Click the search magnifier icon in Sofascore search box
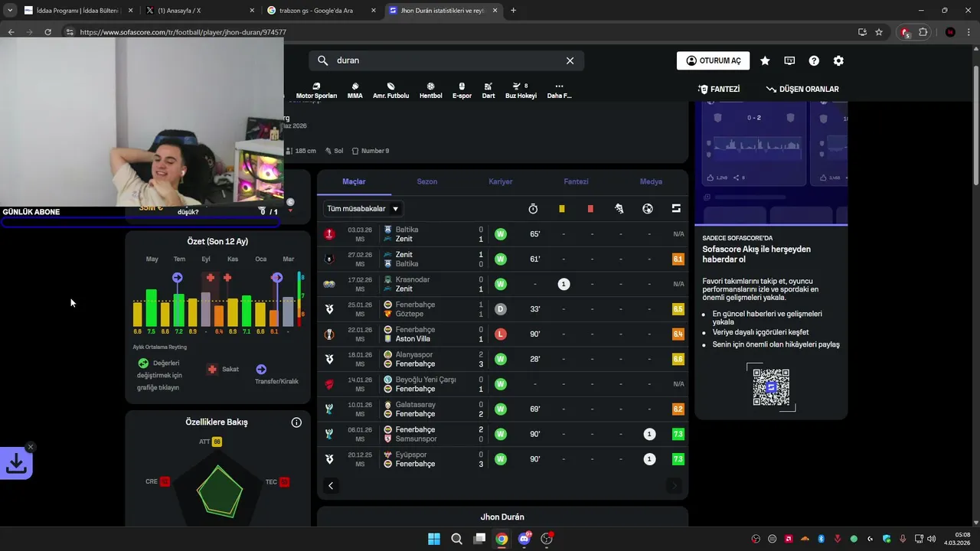The width and height of the screenshot is (980, 551). (322, 60)
